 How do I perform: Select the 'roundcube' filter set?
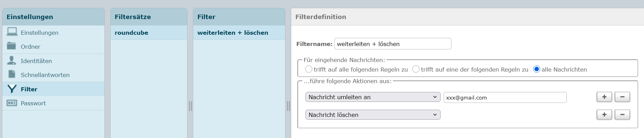(132, 33)
